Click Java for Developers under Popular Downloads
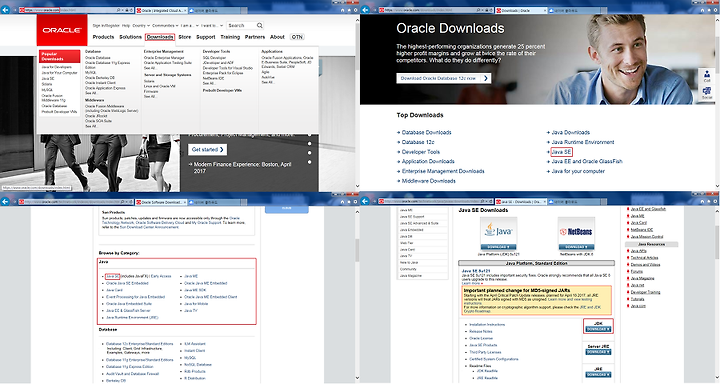Viewport: 720px width, 384px height. click(x=56, y=67)
